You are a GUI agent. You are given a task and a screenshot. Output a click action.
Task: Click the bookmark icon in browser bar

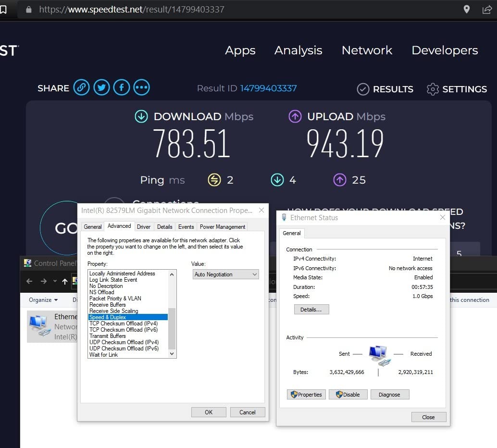[3, 10]
